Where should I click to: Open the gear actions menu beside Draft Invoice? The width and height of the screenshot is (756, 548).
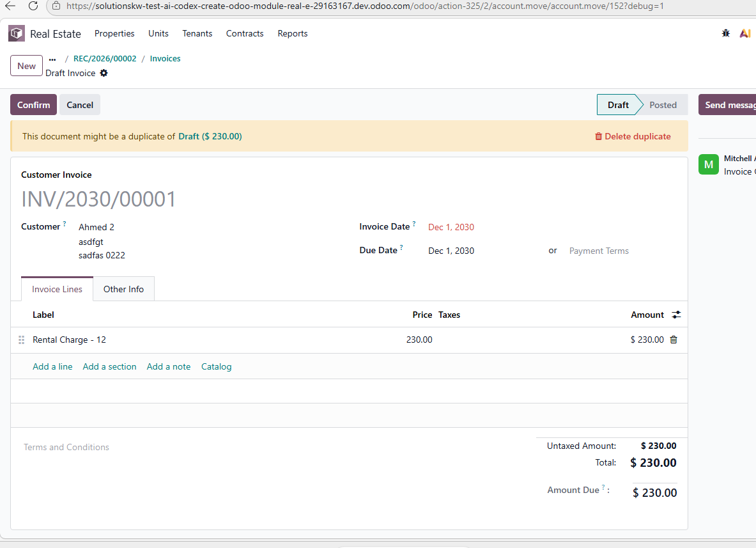tap(104, 73)
